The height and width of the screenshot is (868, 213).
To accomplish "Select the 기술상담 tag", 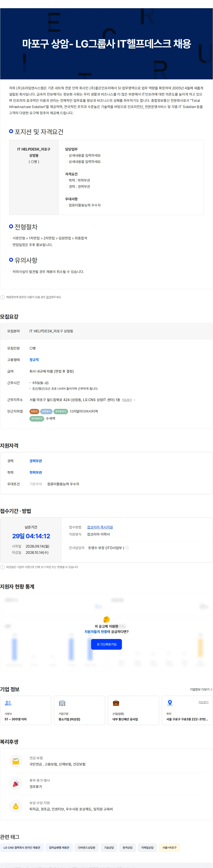I will click(x=109, y=848).
